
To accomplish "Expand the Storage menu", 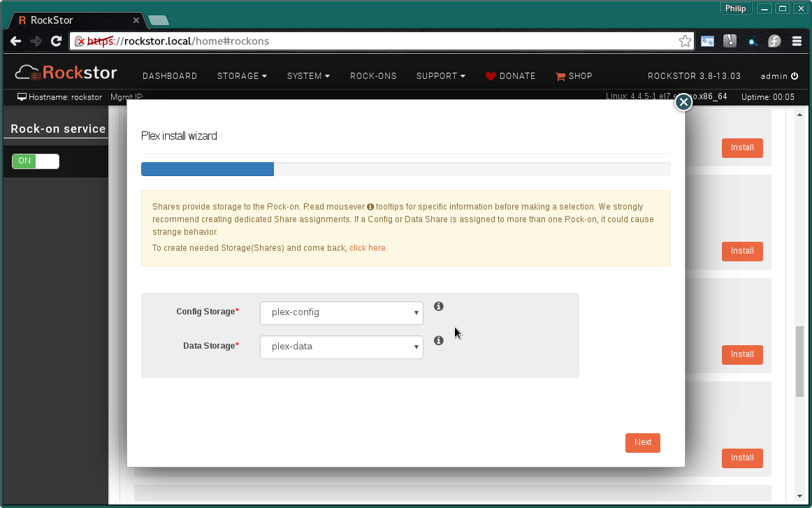I will (x=242, y=76).
